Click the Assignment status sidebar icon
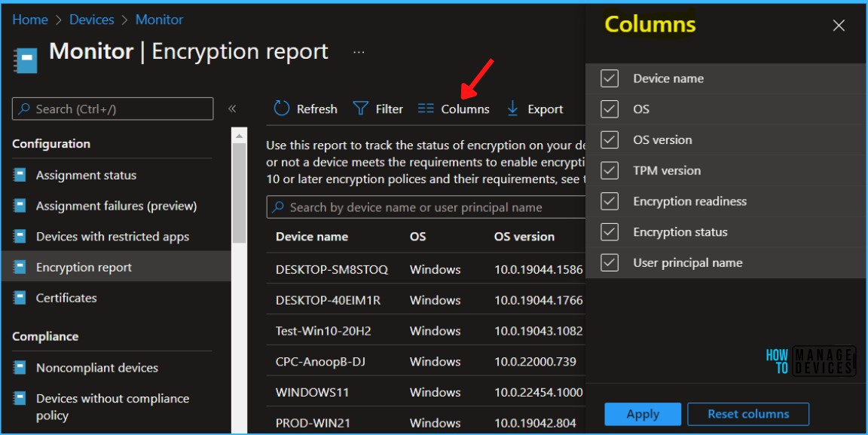This screenshot has height=435, width=868. pos(20,175)
